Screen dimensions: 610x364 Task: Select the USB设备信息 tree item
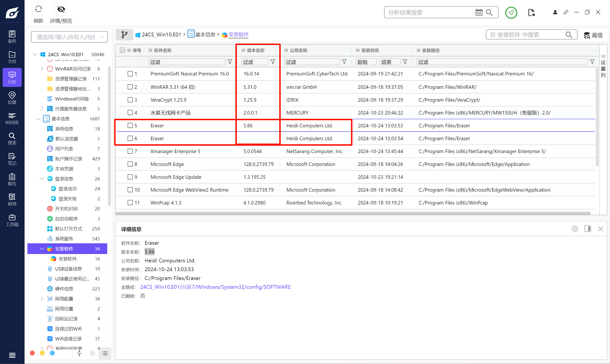point(68,269)
